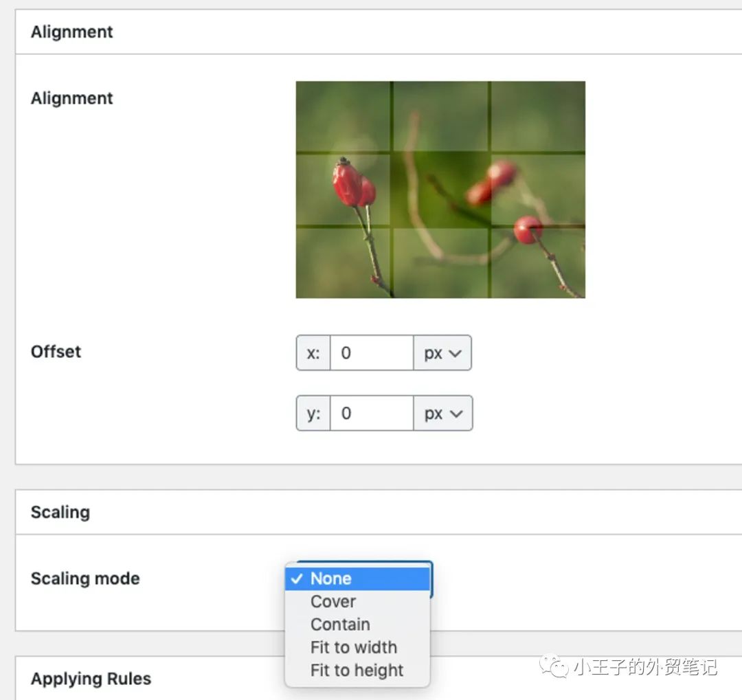This screenshot has height=700, width=742.
Task: Click the Applying Rules panel header
Action: click(x=379, y=678)
